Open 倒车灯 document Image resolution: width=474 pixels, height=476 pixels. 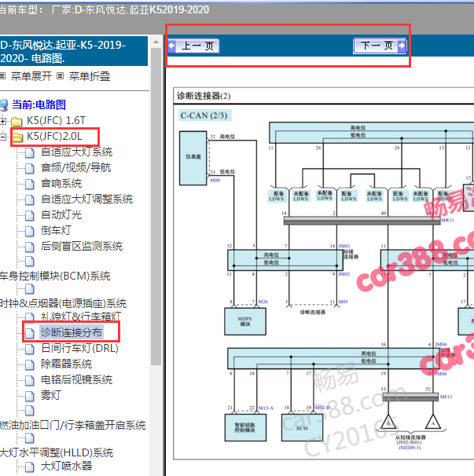pyautogui.click(x=57, y=230)
